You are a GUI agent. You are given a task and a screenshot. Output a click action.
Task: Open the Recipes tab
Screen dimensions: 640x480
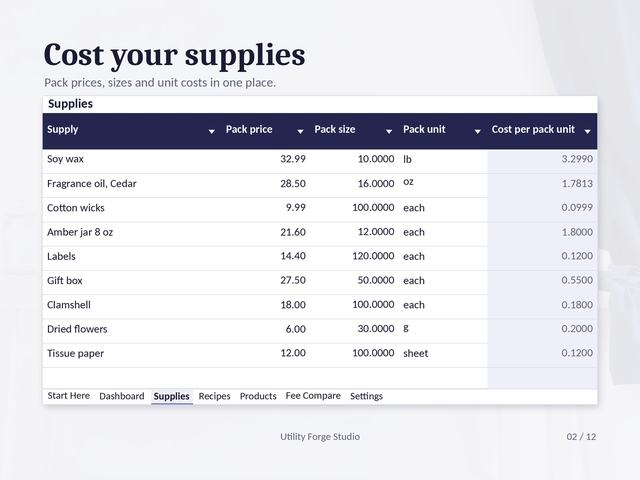(214, 396)
